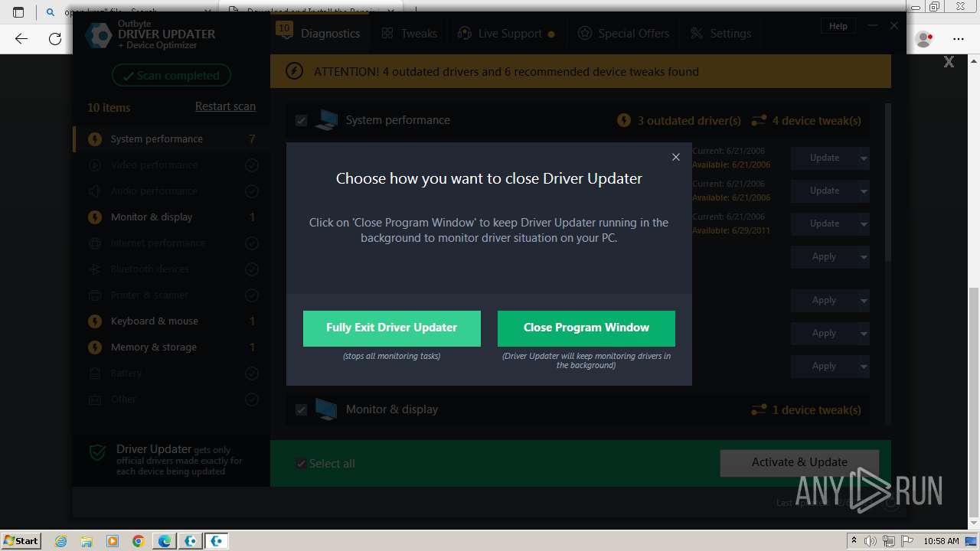Open the Windows Start menu
Viewport: 980px width, 551px height.
(x=21, y=540)
